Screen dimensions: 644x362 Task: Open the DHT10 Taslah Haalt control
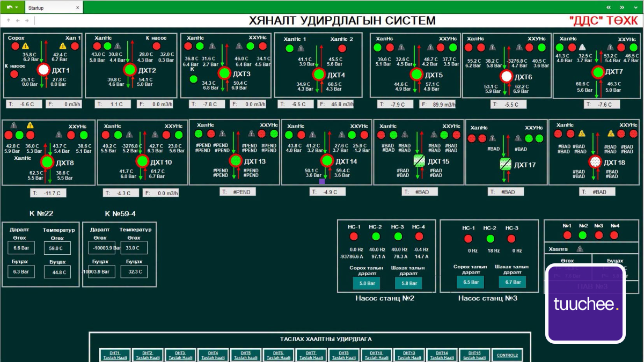(377, 355)
